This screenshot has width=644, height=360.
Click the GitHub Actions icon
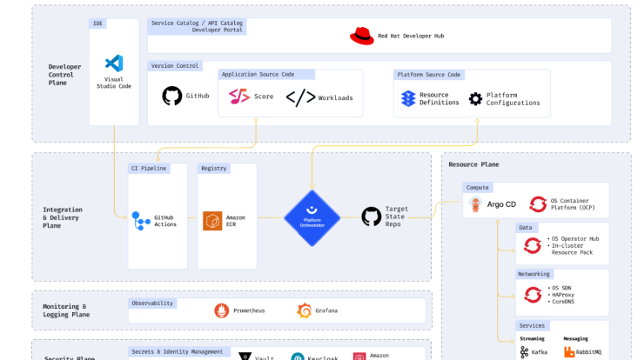[x=141, y=221]
